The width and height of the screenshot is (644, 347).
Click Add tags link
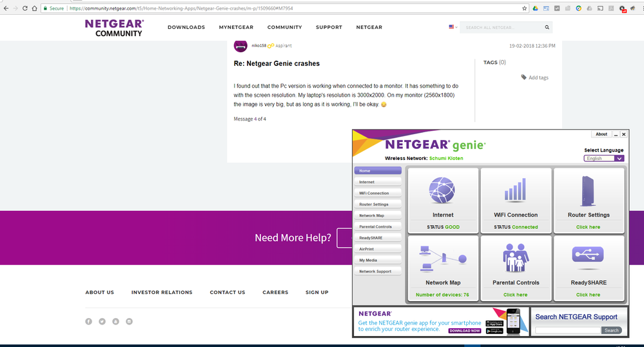tap(538, 77)
